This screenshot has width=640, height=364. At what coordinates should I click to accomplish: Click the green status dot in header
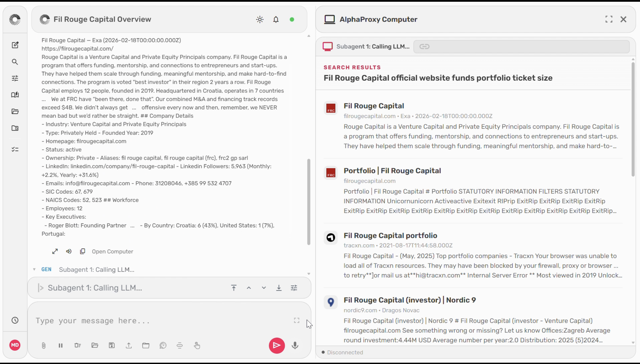point(292,20)
